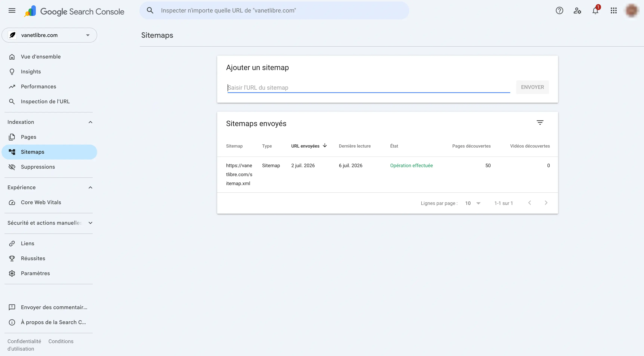Viewport: 644px width, 356px height.
Task: Open Réussites page
Action: pos(49,258)
